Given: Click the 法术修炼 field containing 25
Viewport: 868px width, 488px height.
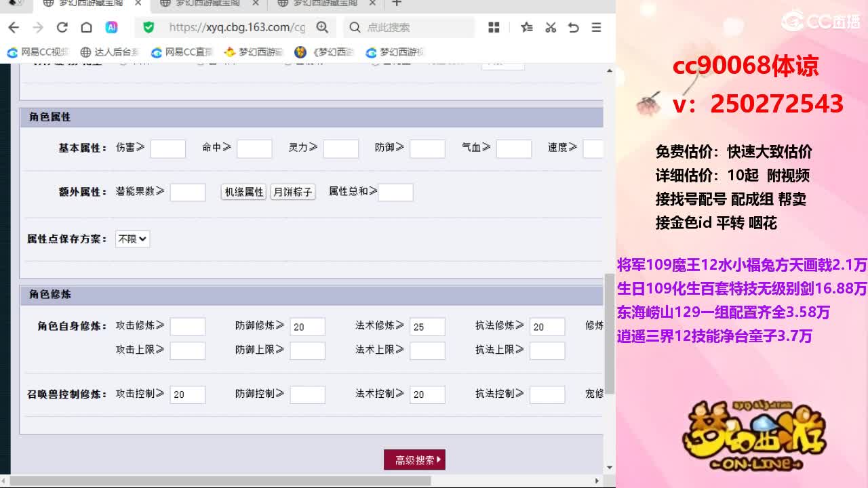Looking at the screenshot, I should pos(427,327).
